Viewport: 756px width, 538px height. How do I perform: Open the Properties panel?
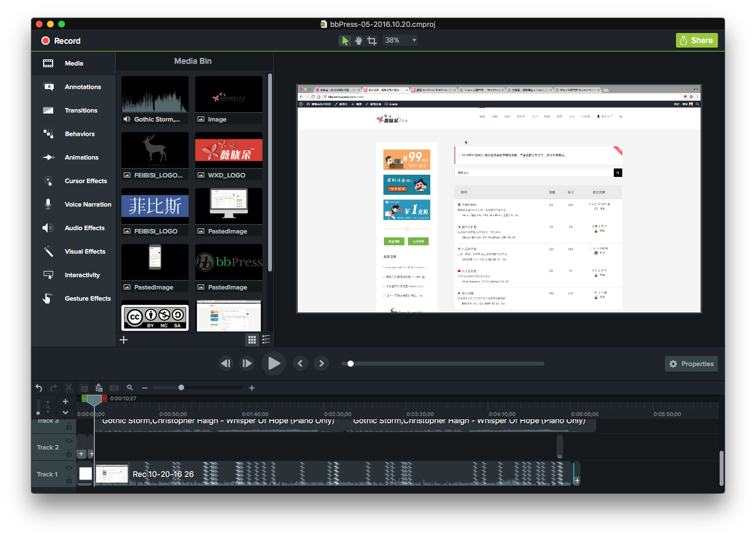[x=691, y=364]
